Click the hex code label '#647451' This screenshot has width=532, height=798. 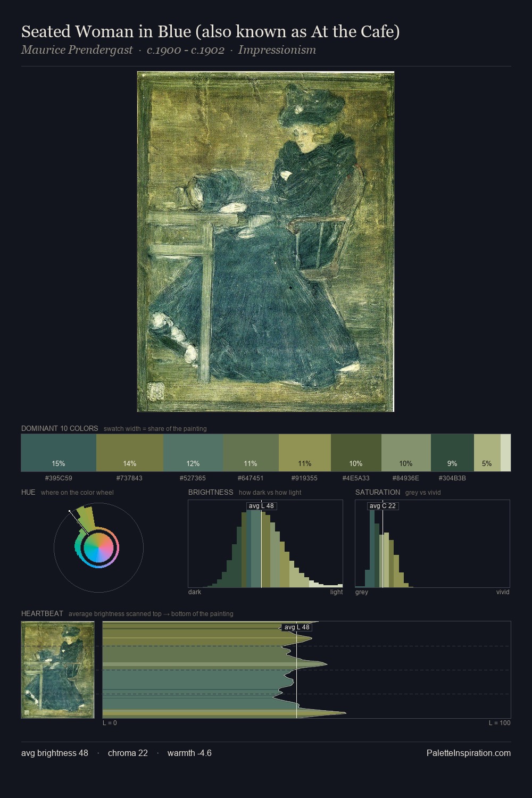(x=251, y=478)
